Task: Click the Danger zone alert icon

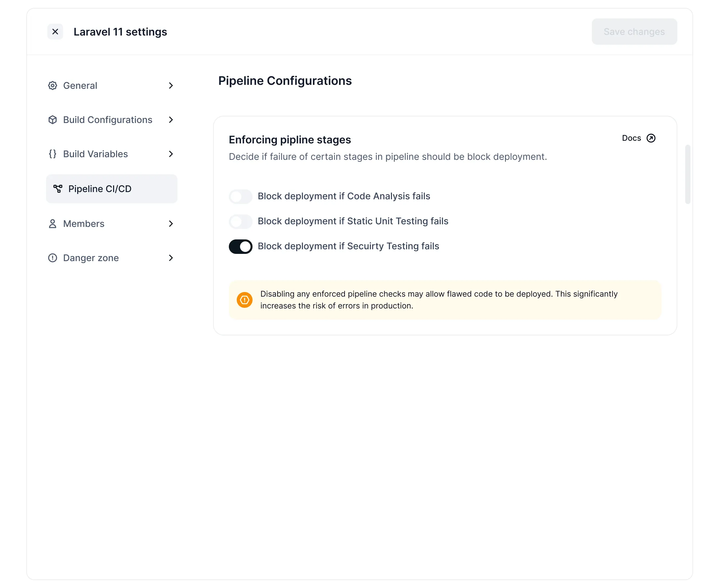Action: click(x=52, y=258)
